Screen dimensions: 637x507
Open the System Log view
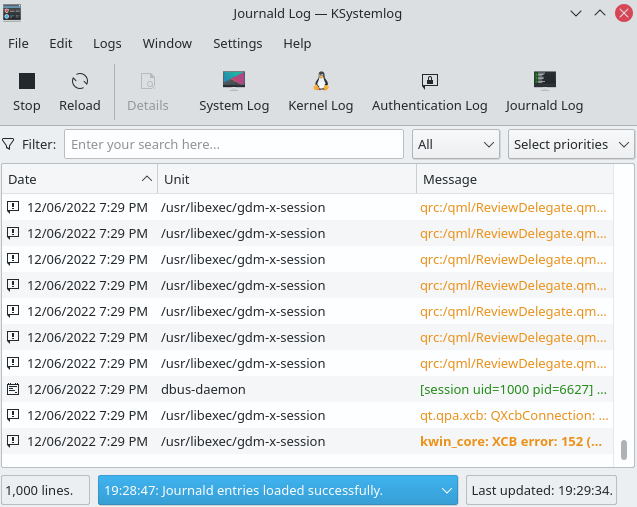234,92
